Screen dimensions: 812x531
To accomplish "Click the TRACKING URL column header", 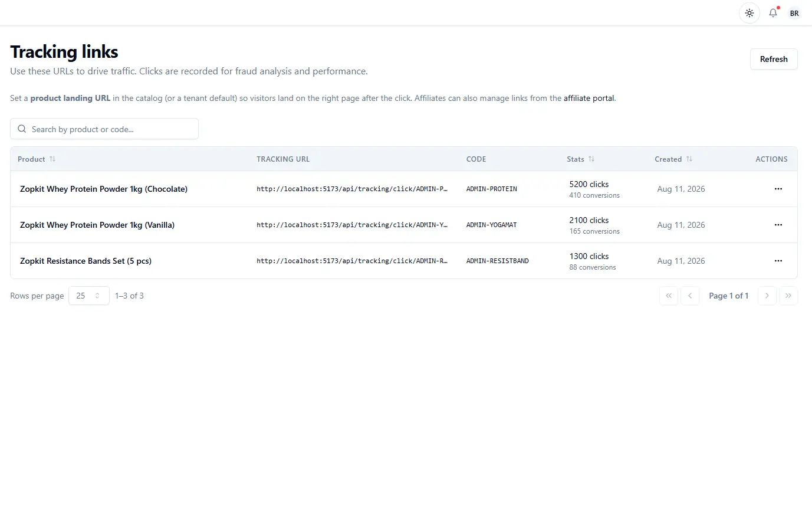I will coord(283,159).
